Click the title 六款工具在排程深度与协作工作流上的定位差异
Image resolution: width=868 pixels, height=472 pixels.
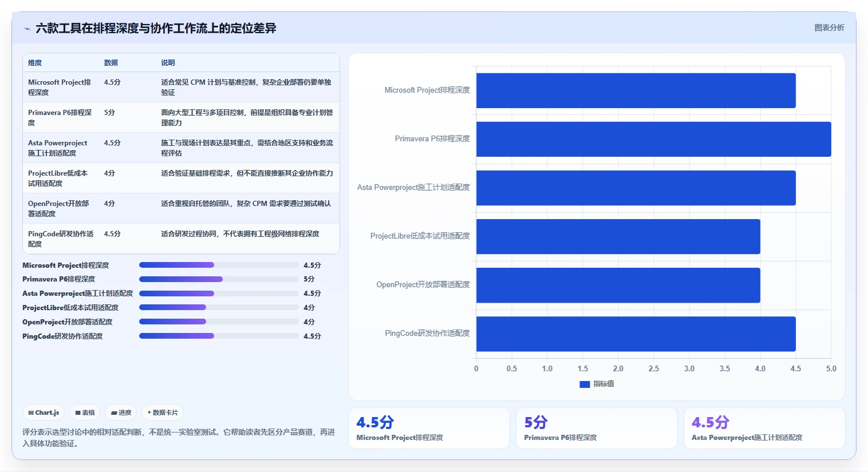(156, 28)
